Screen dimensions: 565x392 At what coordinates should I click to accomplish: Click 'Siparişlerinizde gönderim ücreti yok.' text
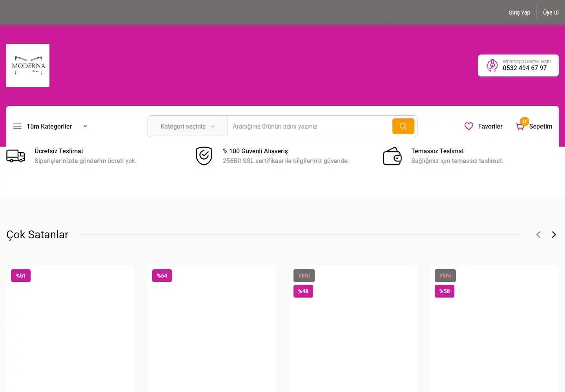click(86, 161)
